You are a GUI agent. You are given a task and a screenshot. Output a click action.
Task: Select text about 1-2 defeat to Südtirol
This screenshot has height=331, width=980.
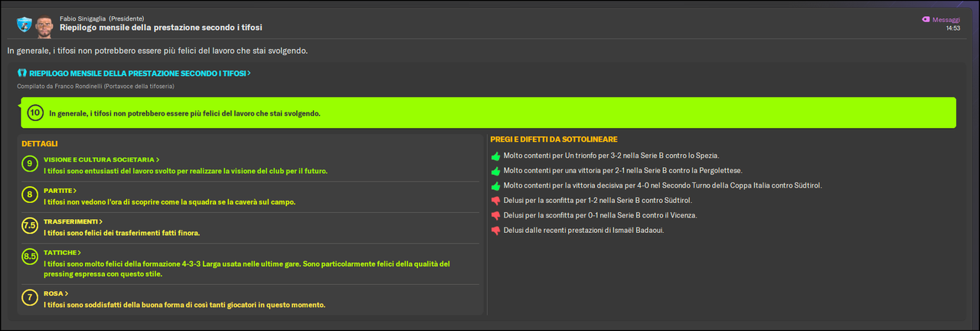coord(598,200)
